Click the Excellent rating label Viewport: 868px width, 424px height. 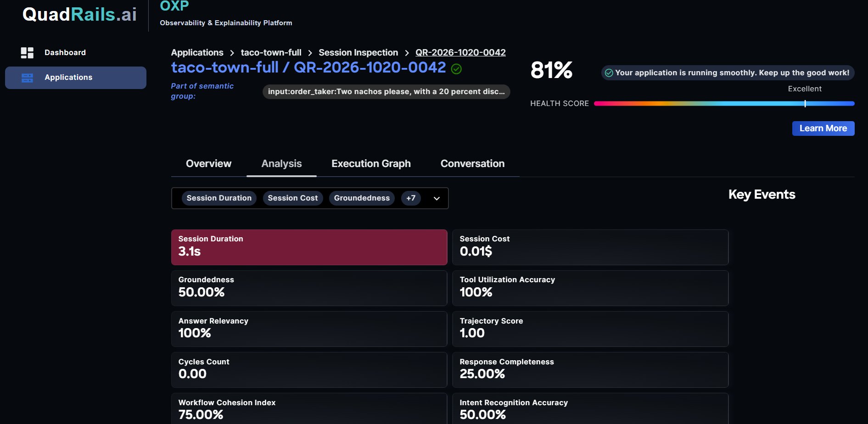click(x=805, y=89)
